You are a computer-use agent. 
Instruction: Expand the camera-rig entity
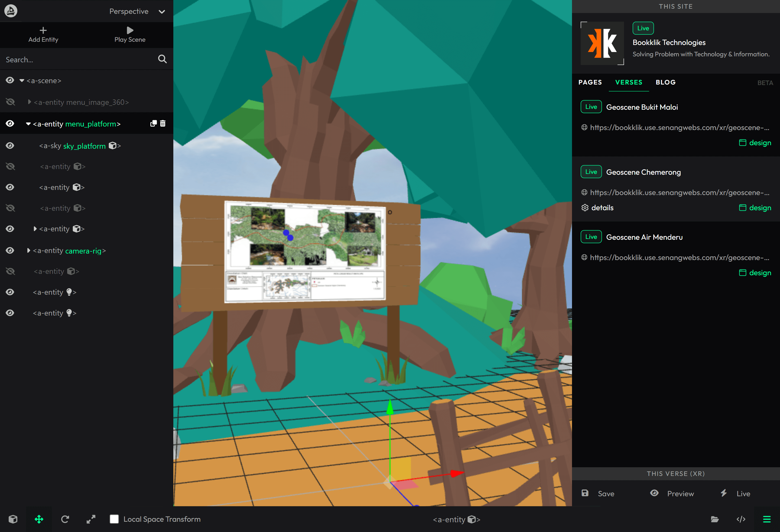28,250
